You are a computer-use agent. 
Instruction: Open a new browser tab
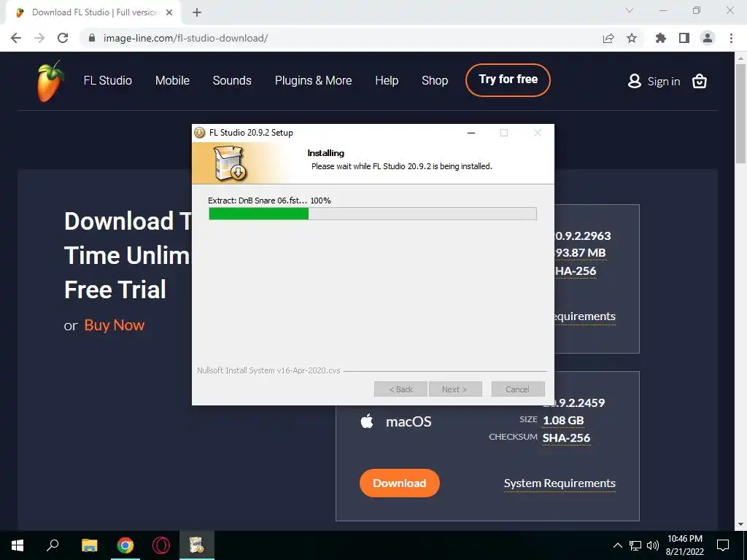[197, 12]
